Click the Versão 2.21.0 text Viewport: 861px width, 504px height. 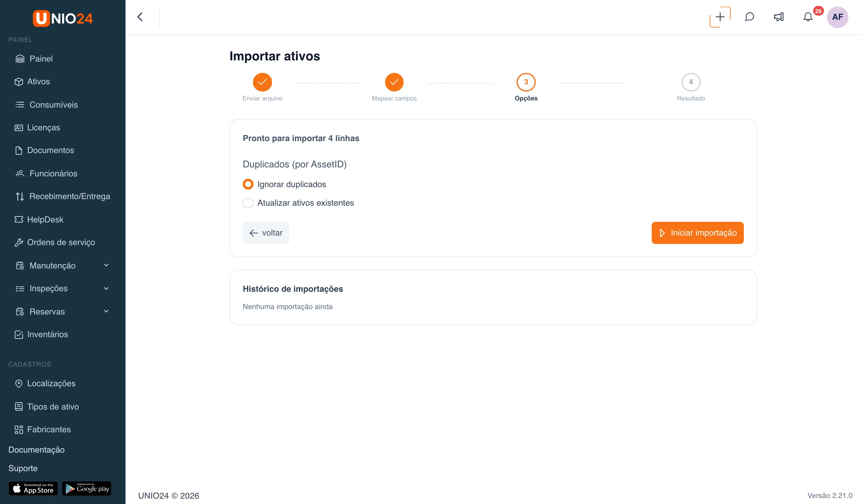pyautogui.click(x=830, y=495)
